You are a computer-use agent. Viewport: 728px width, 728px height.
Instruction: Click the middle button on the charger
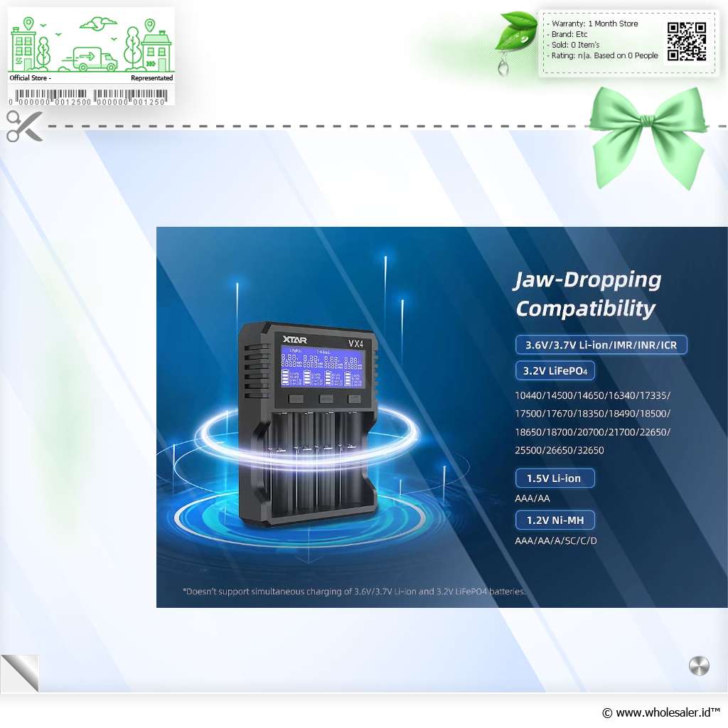tap(326, 399)
